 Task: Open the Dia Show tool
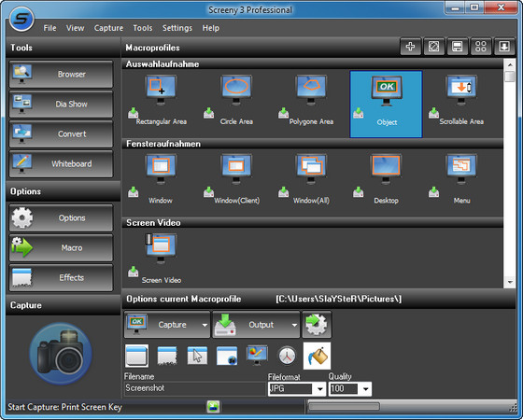point(61,104)
